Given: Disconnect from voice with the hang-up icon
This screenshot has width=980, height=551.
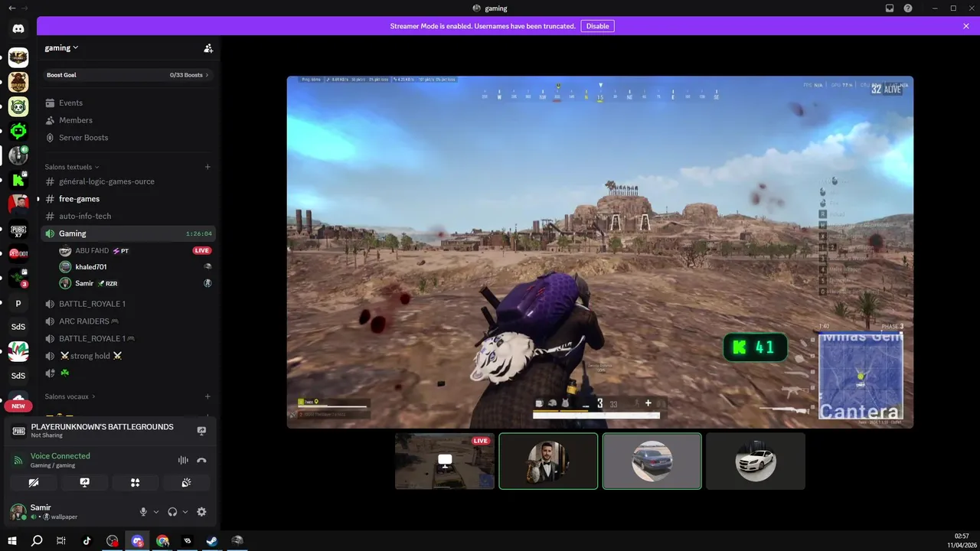Looking at the screenshot, I should tap(201, 460).
